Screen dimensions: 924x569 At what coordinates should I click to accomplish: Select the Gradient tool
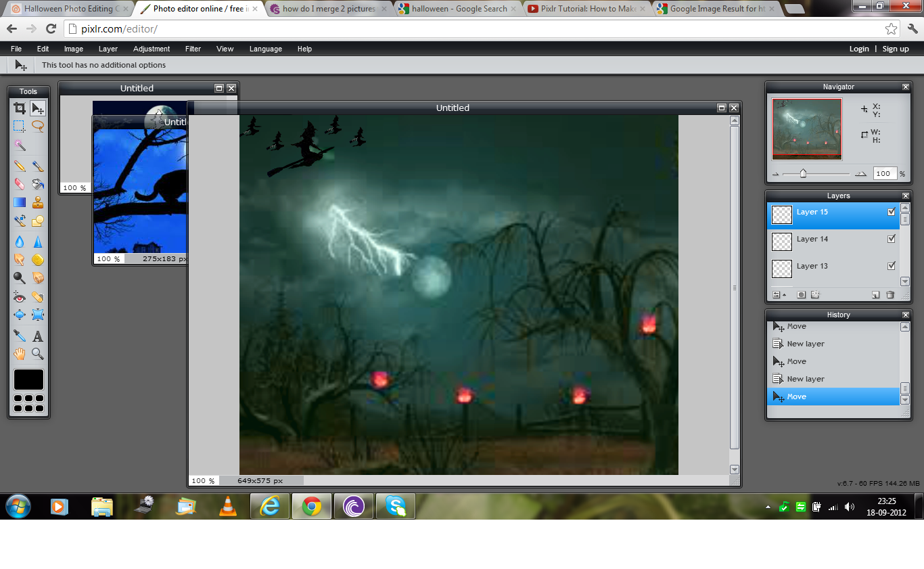point(20,202)
